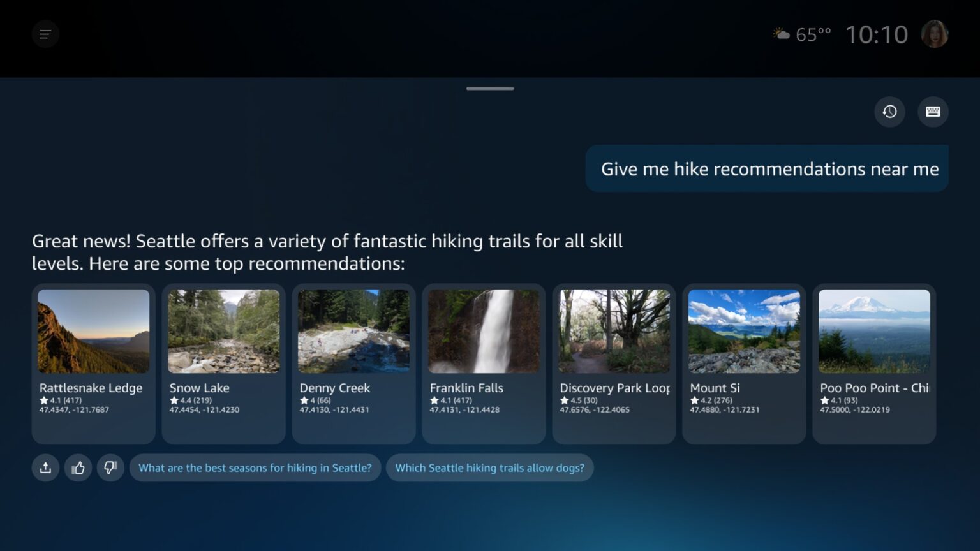Select the Snow Lake title text
This screenshot has height=551, width=980.
click(199, 388)
